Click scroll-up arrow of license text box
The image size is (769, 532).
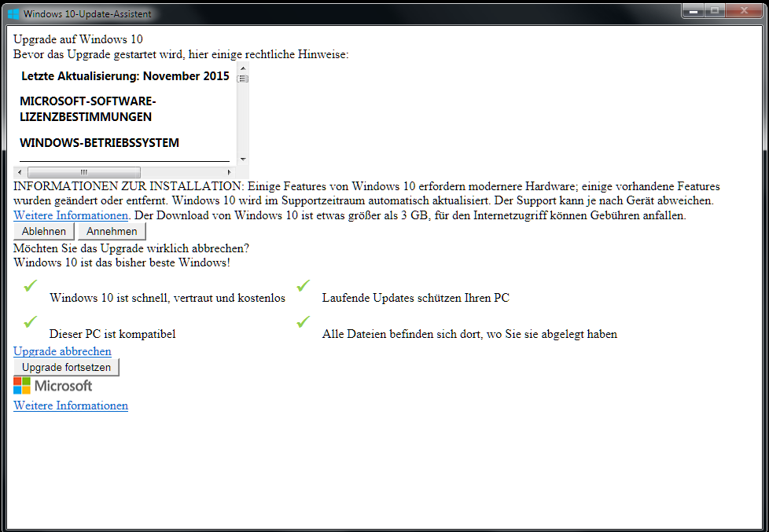pyautogui.click(x=243, y=68)
